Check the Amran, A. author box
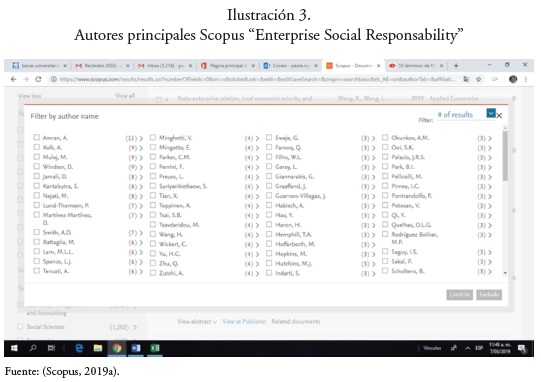 (x=37, y=137)
